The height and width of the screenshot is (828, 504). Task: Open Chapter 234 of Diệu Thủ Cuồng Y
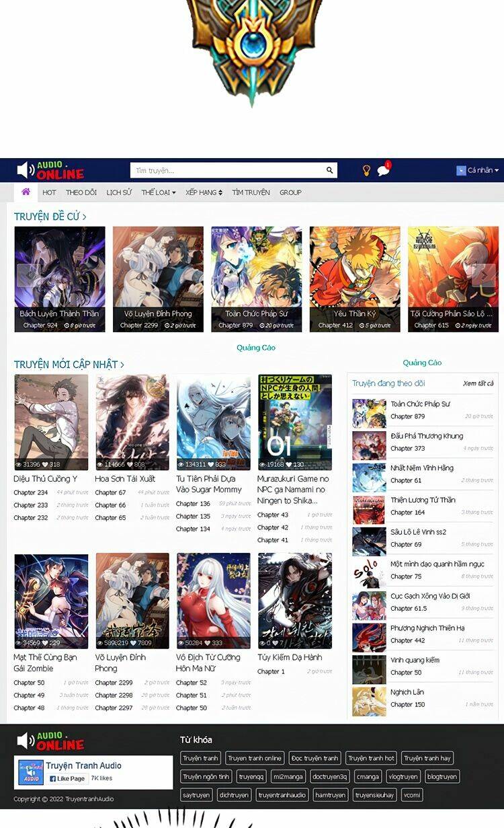coord(30,493)
